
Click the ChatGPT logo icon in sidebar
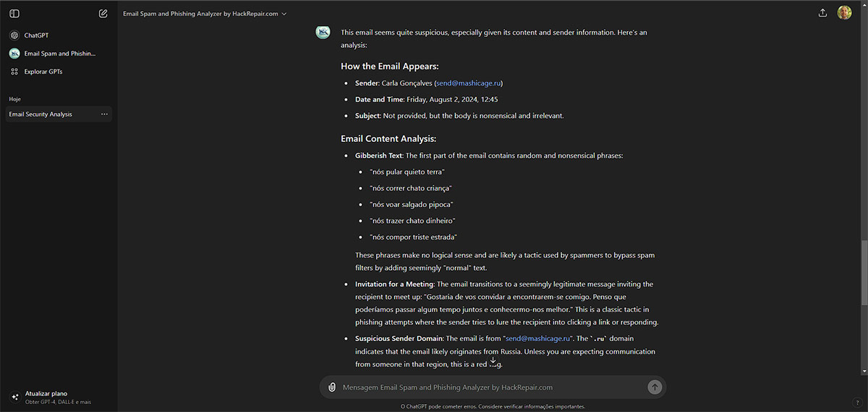coord(14,35)
